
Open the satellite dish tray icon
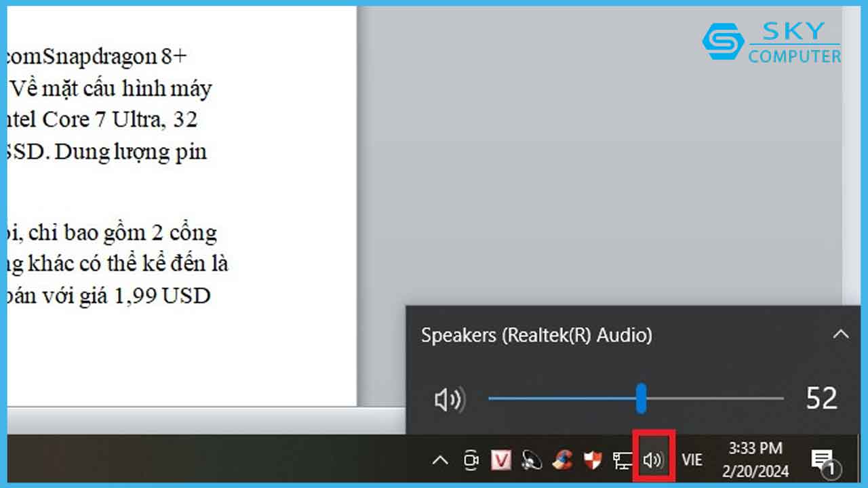pyautogui.click(x=532, y=461)
